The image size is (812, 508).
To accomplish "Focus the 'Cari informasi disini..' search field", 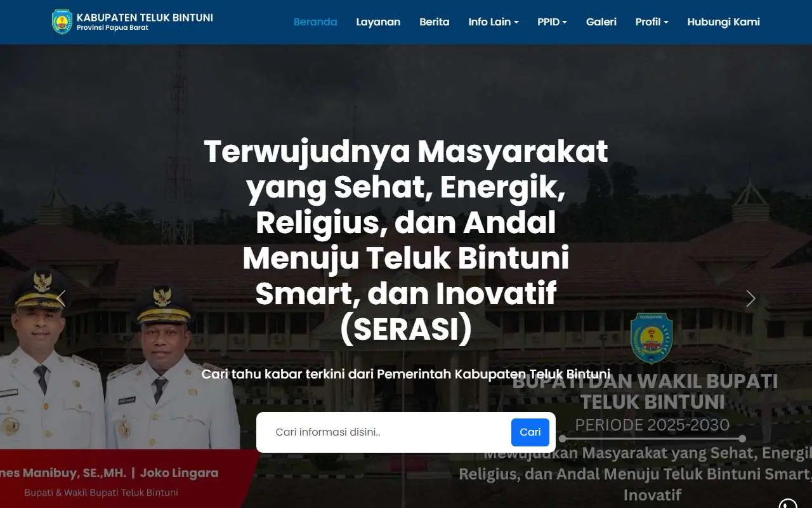I will coord(388,432).
